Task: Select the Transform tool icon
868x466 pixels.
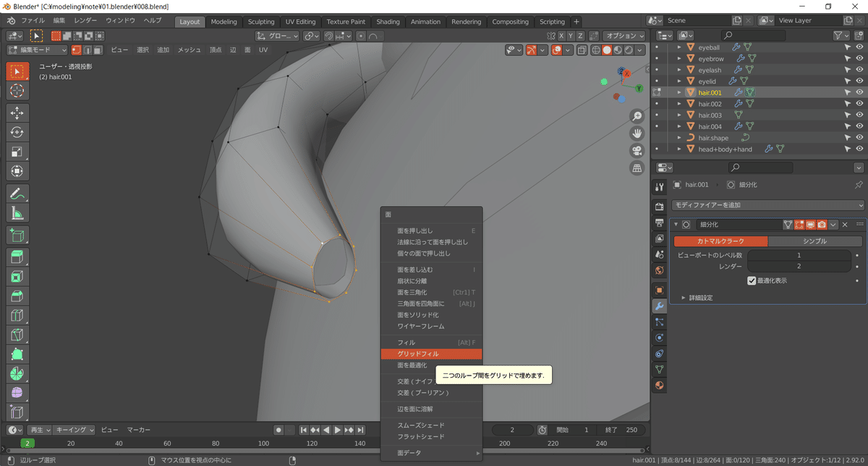Action: click(17, 171)
